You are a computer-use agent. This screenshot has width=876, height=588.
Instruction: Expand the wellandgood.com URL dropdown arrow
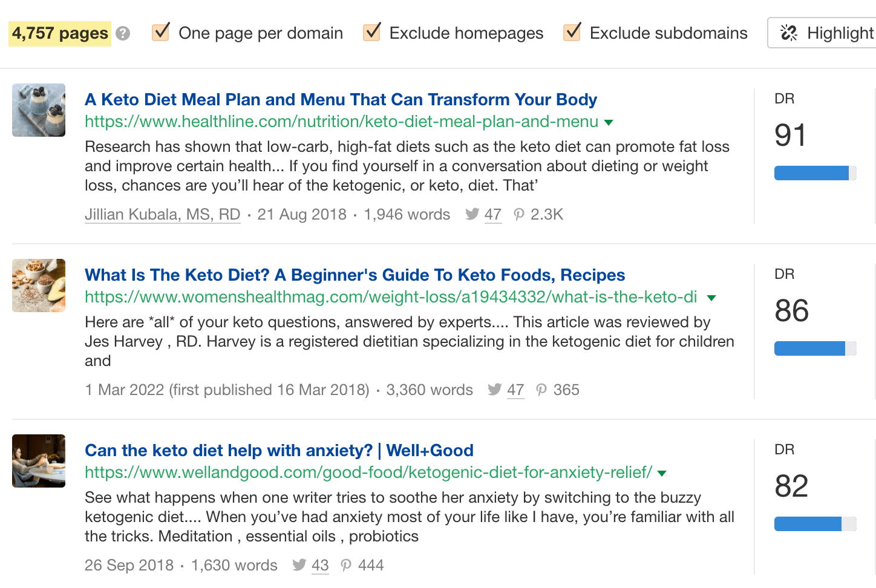662,474
